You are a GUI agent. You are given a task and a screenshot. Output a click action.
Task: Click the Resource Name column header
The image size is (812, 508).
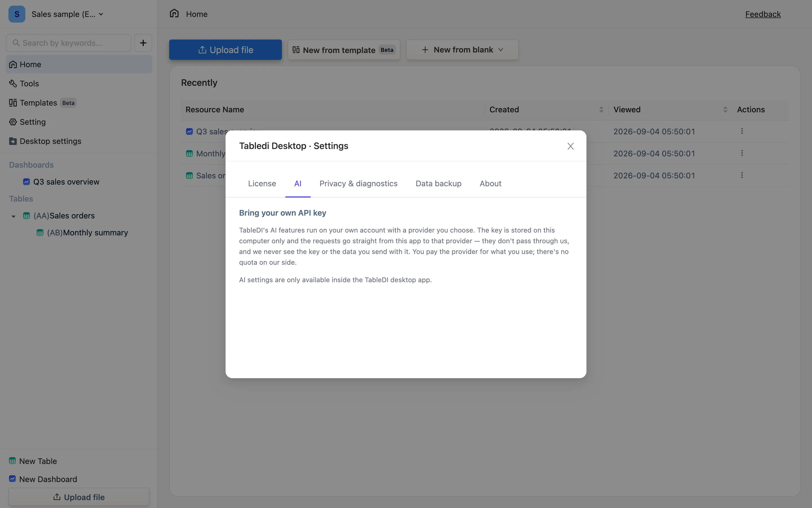click(x=215, y=110)
